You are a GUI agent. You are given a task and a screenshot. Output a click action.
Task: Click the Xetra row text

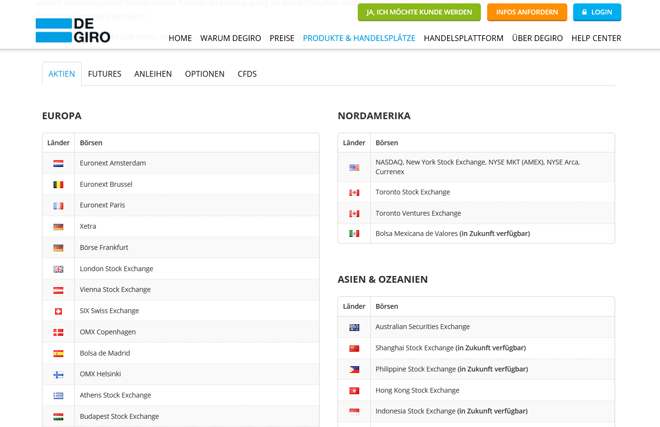pos(88,226)
